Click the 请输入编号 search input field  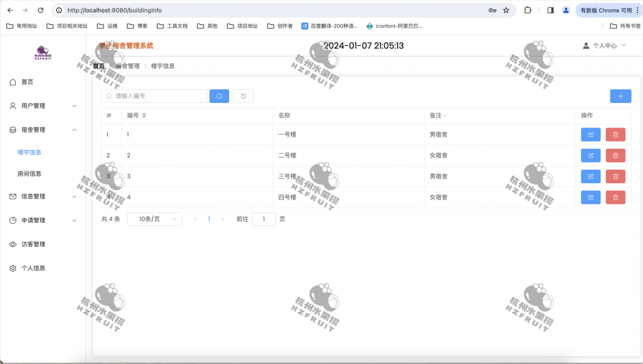click(x=154, y=95)
